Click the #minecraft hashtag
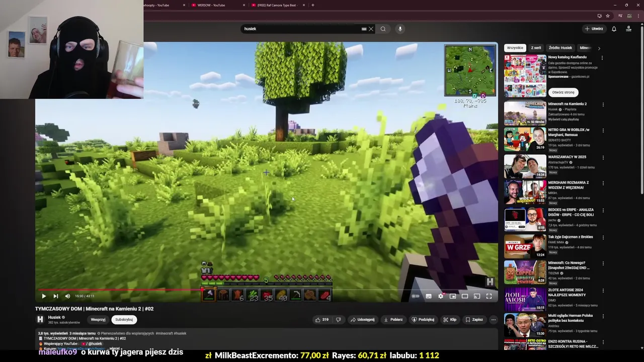This screenshot has height=362, width=644. coord(164,333)
